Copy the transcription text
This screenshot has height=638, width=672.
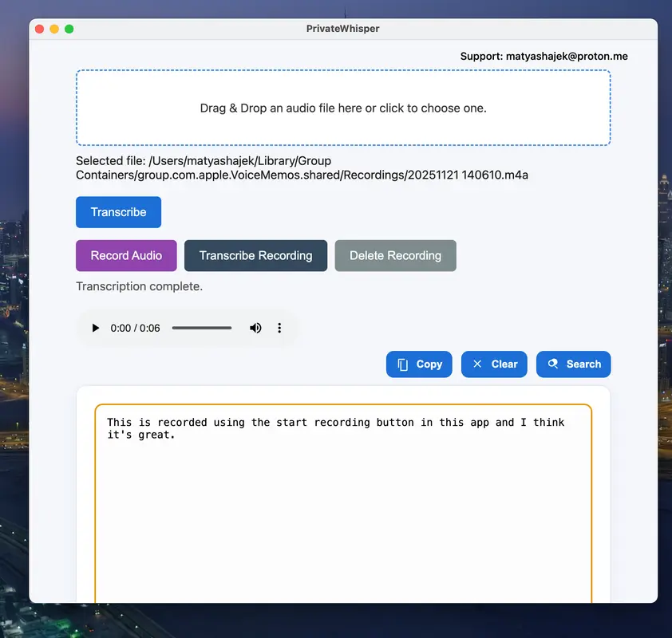point(419,364)
